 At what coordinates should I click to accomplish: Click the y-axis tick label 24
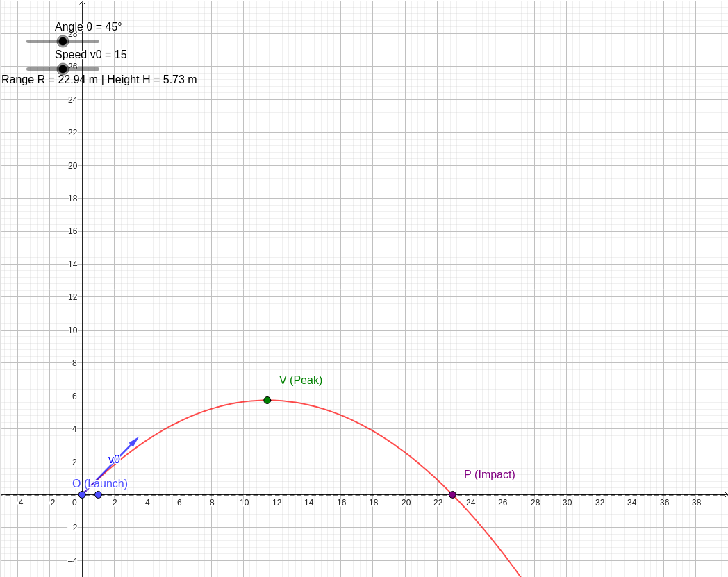coord(72,100)
